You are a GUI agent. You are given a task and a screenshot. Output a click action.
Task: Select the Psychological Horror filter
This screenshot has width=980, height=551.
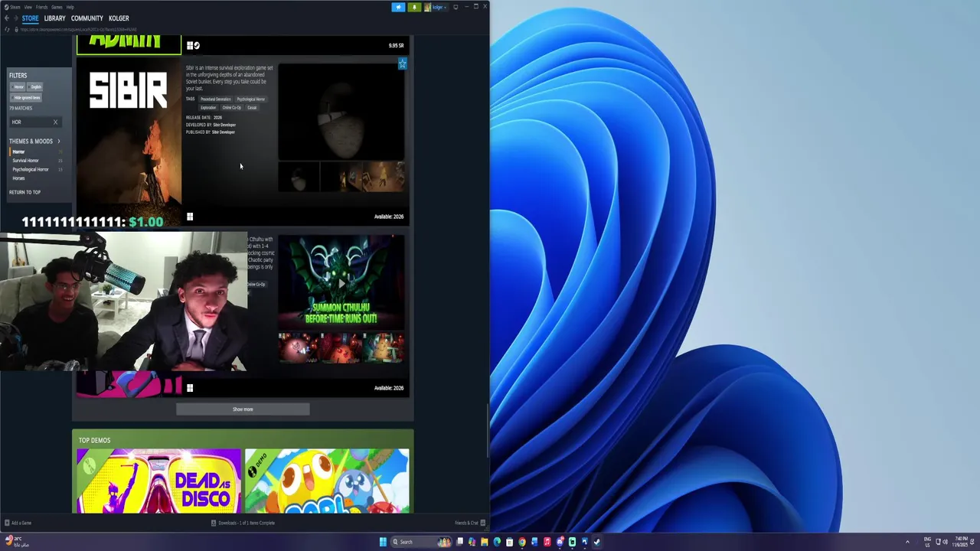click(x=31, y=170)
